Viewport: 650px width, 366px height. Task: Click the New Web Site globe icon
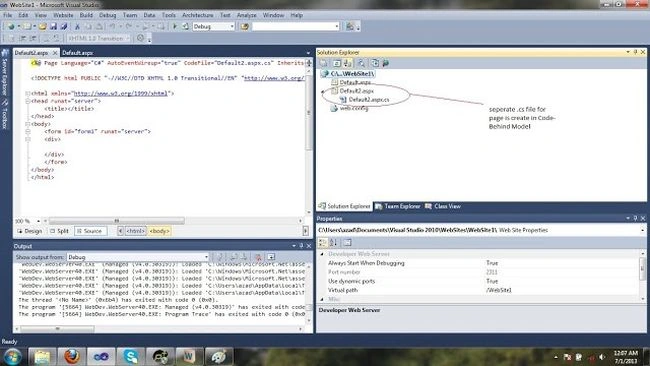[x=11, y=27]
